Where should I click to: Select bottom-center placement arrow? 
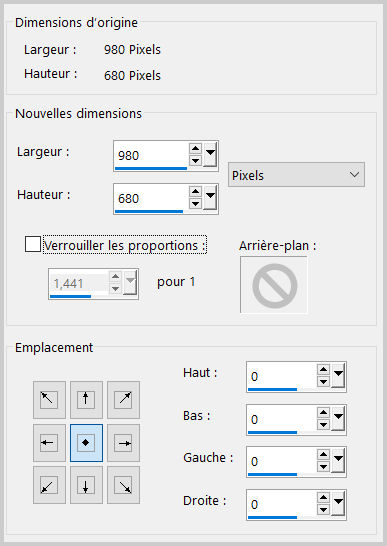(x=86, y=485)
